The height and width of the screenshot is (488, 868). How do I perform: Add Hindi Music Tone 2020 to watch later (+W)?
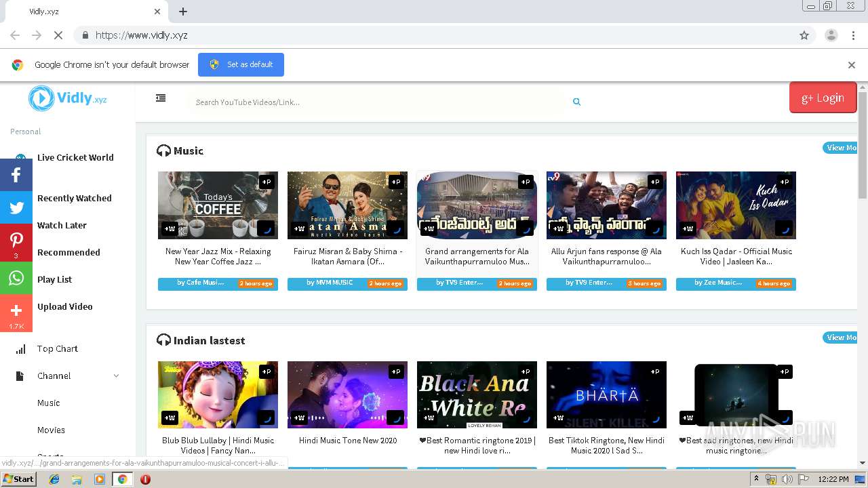(299, 418)
